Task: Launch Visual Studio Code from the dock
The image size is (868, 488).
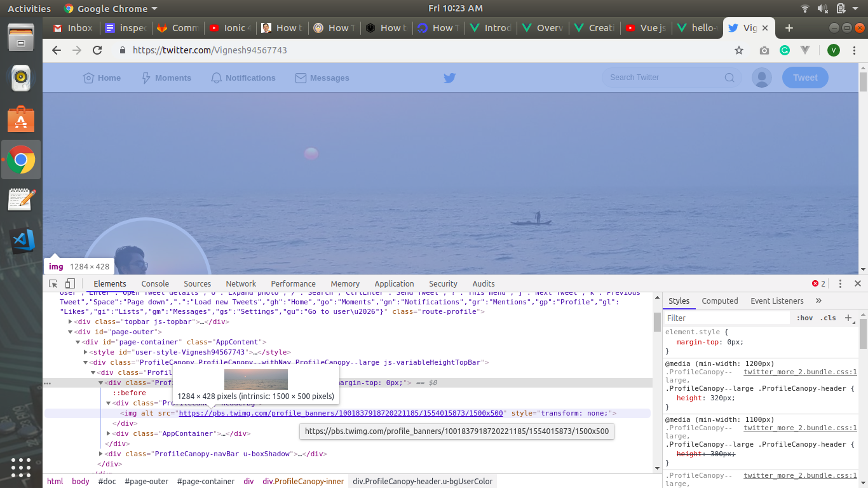Action: click(x=21, y=240)
